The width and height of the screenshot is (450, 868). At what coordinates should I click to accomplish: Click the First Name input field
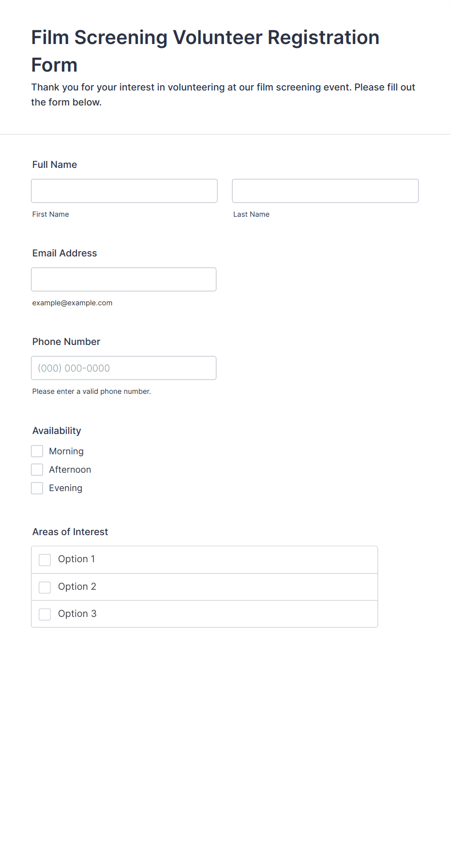coord(124,191)
